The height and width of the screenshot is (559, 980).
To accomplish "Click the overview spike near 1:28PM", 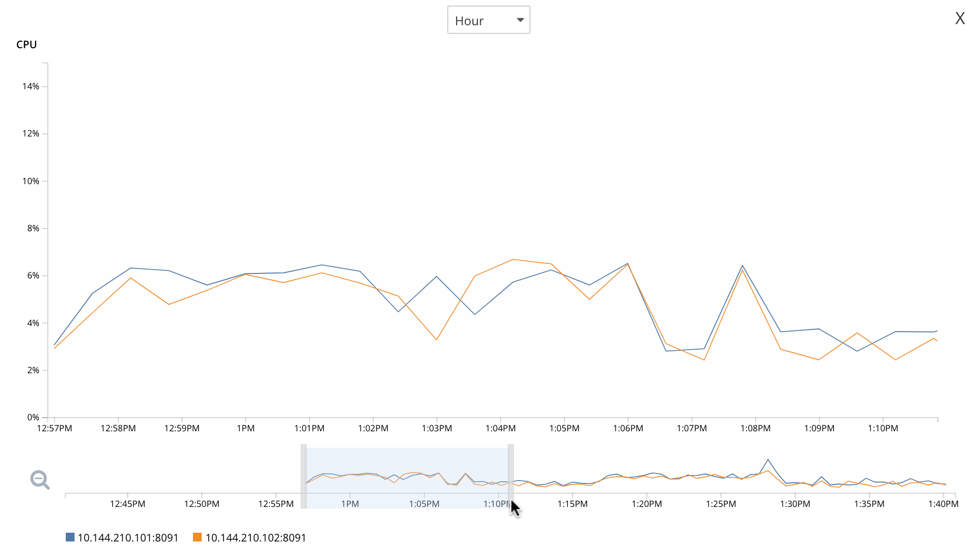I will [768, 460].
